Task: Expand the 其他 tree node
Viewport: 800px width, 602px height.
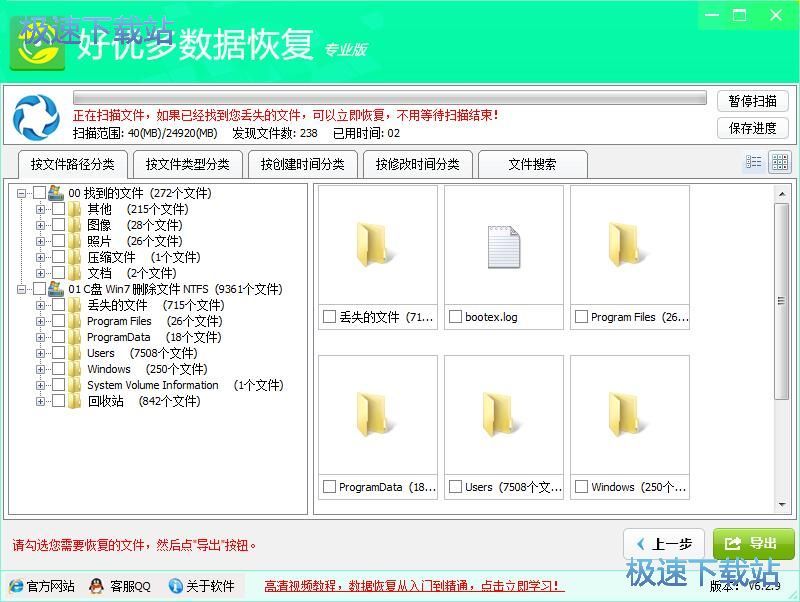Action: click(40, 209)
